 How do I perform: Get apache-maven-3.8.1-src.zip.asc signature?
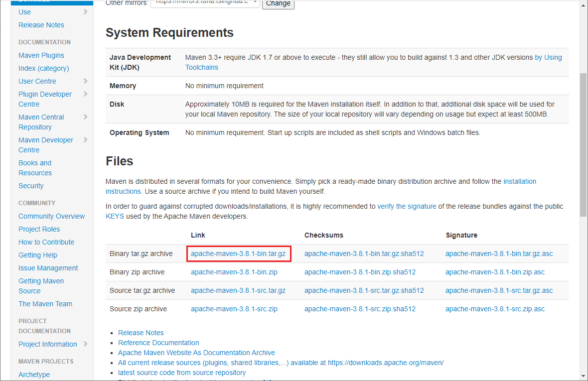coord(495,309)
